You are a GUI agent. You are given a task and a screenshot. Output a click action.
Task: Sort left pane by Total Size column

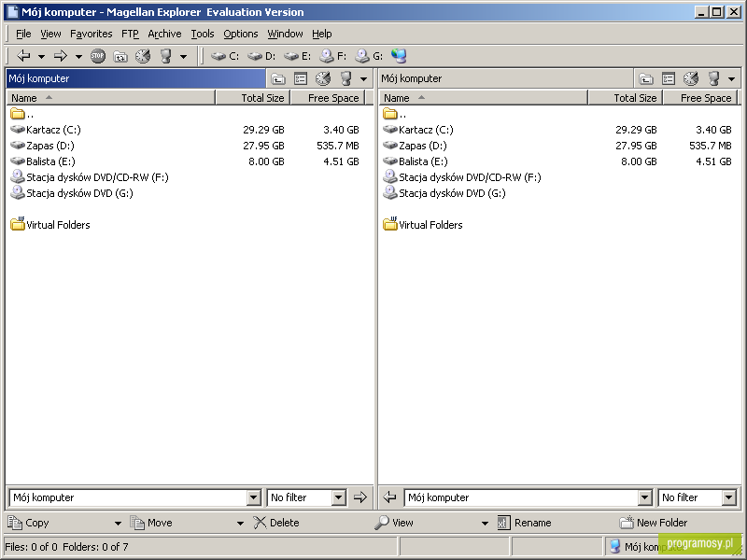pyautogui.click(x=253, y=98)
